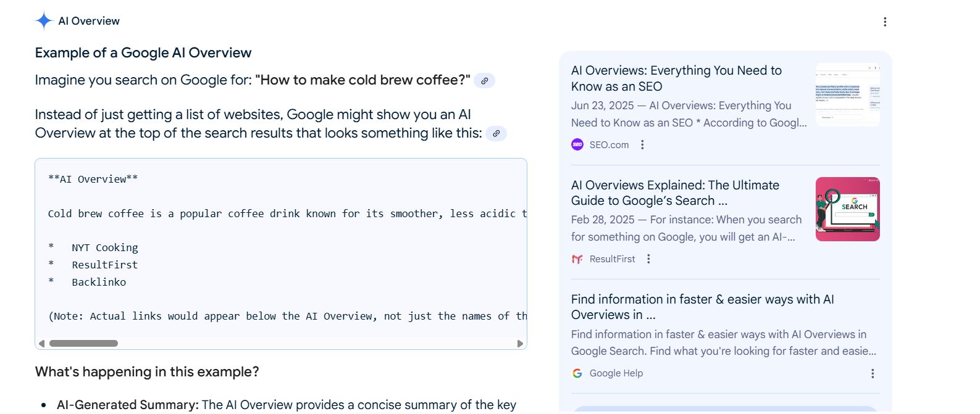This screenshot has width=980, height=414.
Task: Click the '**AI Overview**' line in the code block
Action: pos(93,179)
